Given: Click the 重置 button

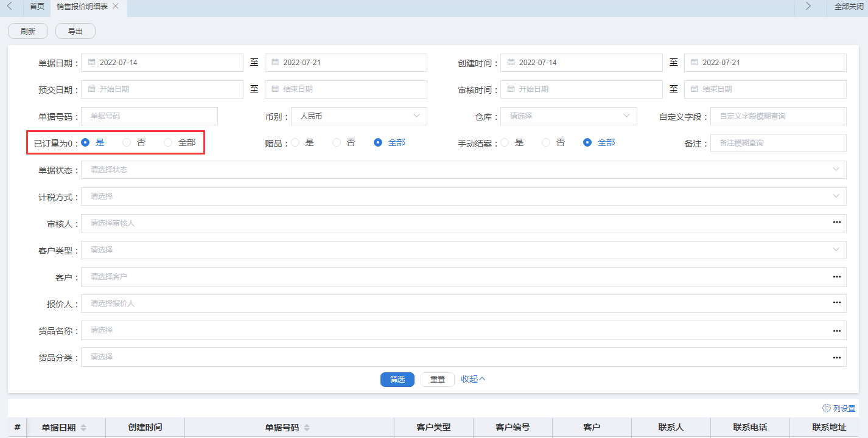Looking at the screenshot, I should [438, 379].
